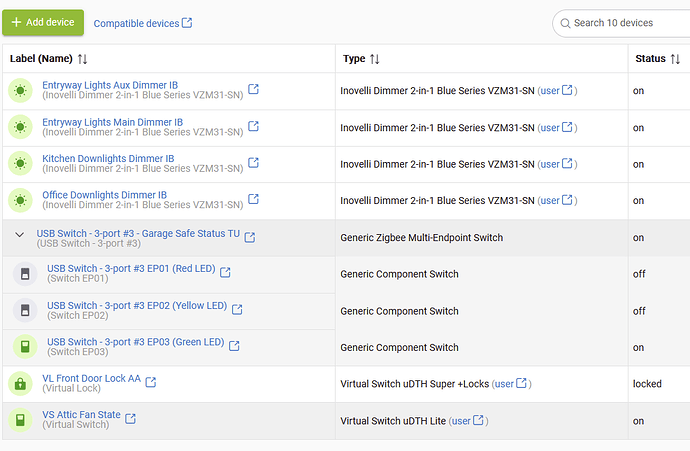Sort by Type column arrows
Image resolution: width=690 pixels, height=451 pixels.
point(374,59)
